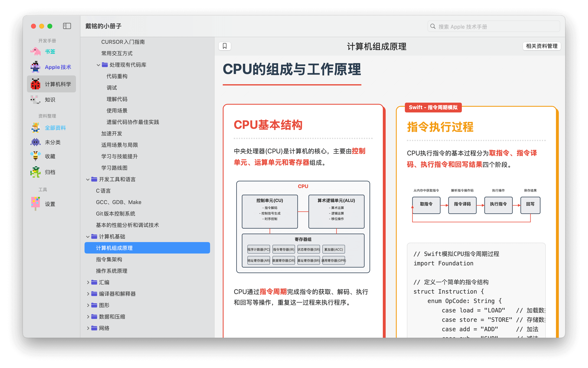The height and width of the screenshot is (368, 588).
Task: Expand the 编译器和解释器 folder
Action: click(x=88, y=294)
